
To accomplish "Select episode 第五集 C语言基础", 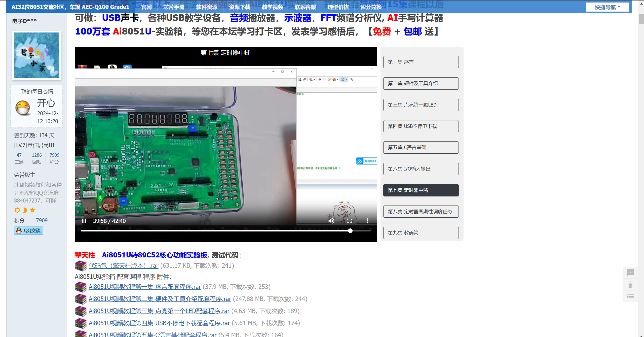I will click(x=421, y=147).
